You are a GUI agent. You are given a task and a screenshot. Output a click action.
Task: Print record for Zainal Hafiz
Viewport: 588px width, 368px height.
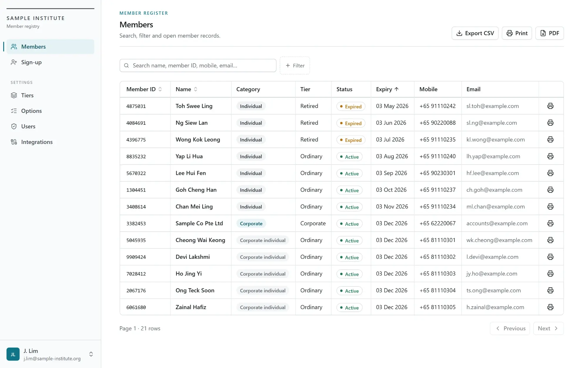click(550, 307)
